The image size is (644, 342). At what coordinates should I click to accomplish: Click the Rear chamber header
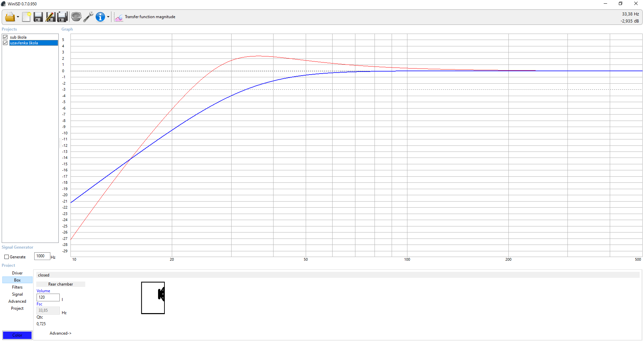[x=61, y=284]
